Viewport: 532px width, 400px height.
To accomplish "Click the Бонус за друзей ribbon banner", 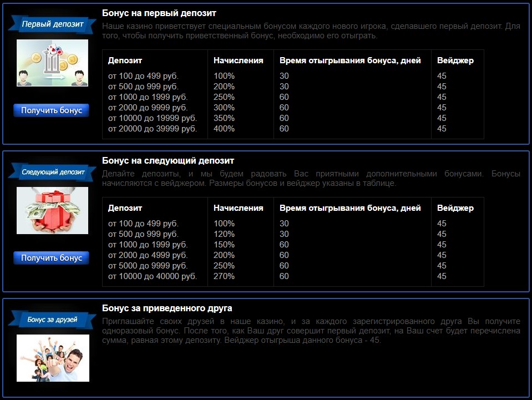I will 52,320.
